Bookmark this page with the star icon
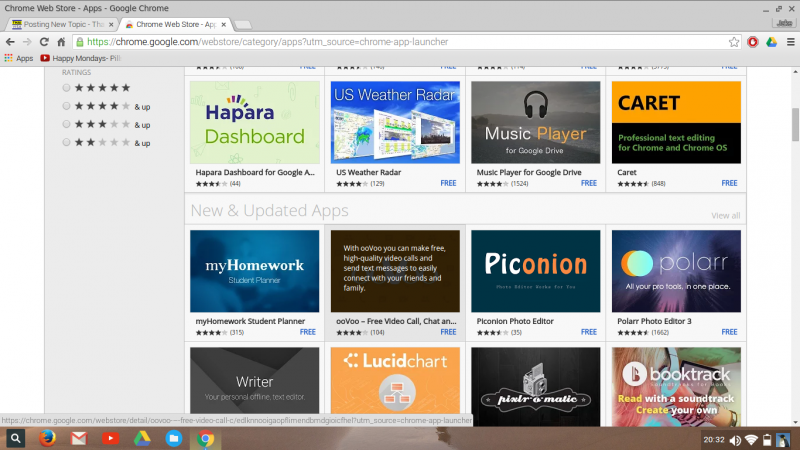 coord(734,42)
